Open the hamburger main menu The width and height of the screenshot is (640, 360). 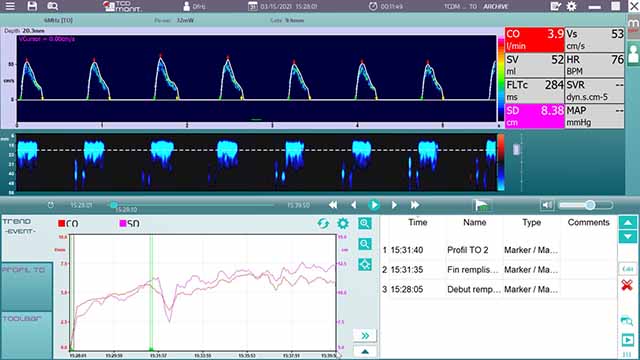pyautogui.click(x=9, y=6)
